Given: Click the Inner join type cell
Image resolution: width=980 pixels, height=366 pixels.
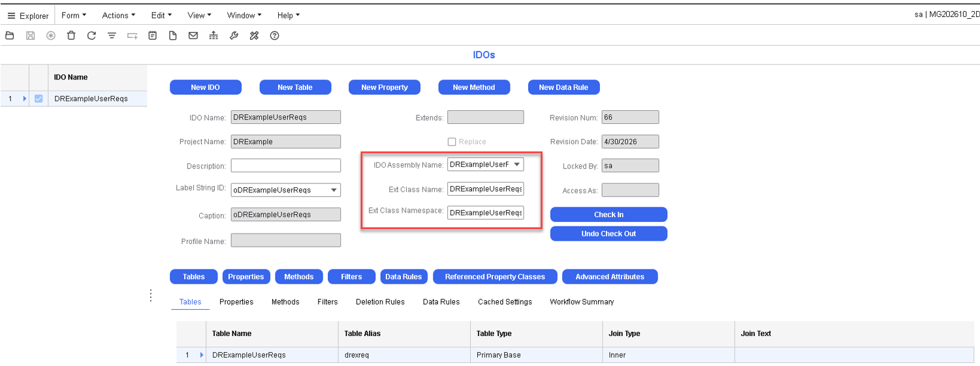Looking at the screenshot, I should [669, 355].
